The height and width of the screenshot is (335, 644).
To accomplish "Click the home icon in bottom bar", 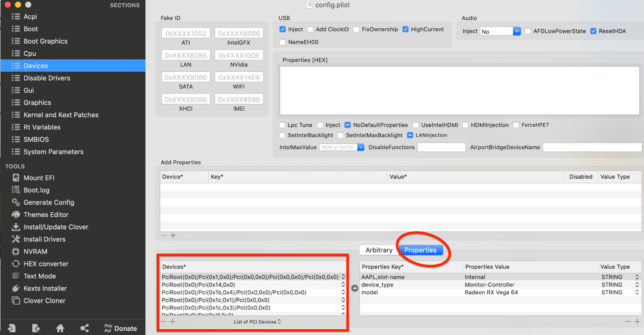I will click(60, 328).
